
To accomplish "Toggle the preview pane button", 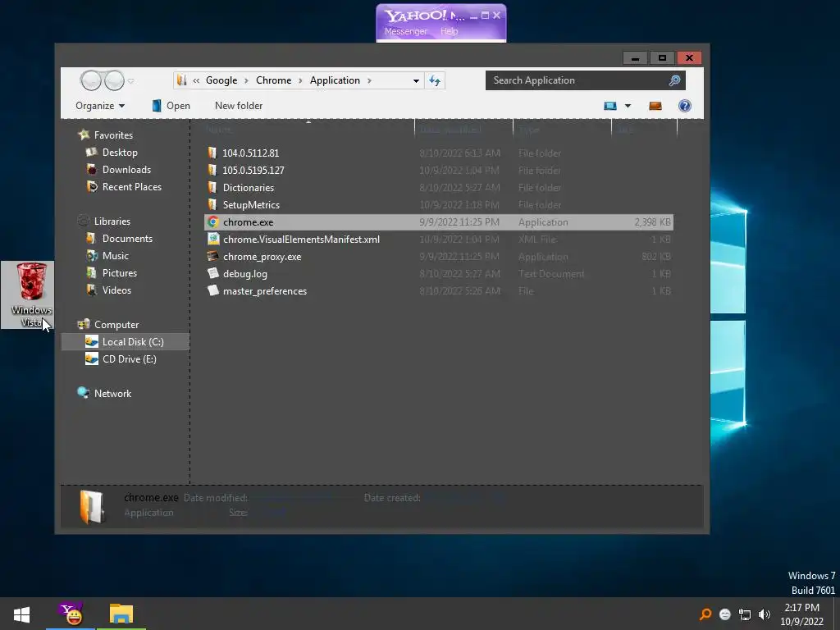I will pos(655,106).
